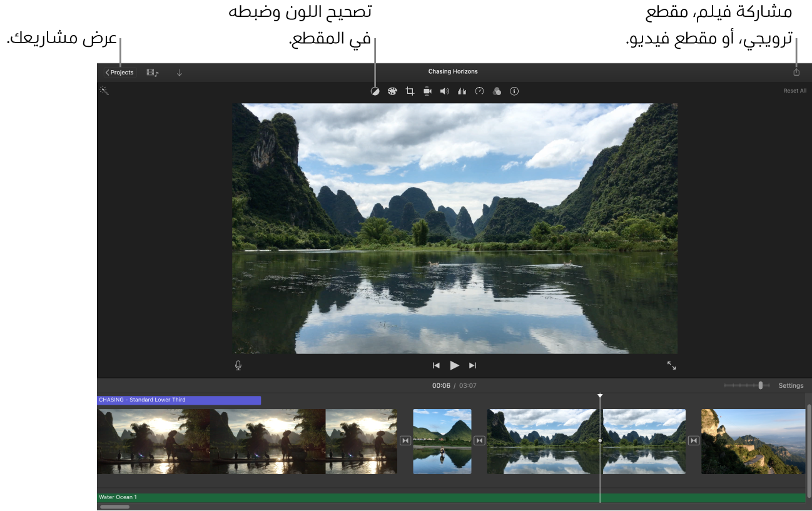The height and width of the screenshot is (511, 812).
Task: Click Reset All to clear adjustments
Action: [x=794, y=91]
